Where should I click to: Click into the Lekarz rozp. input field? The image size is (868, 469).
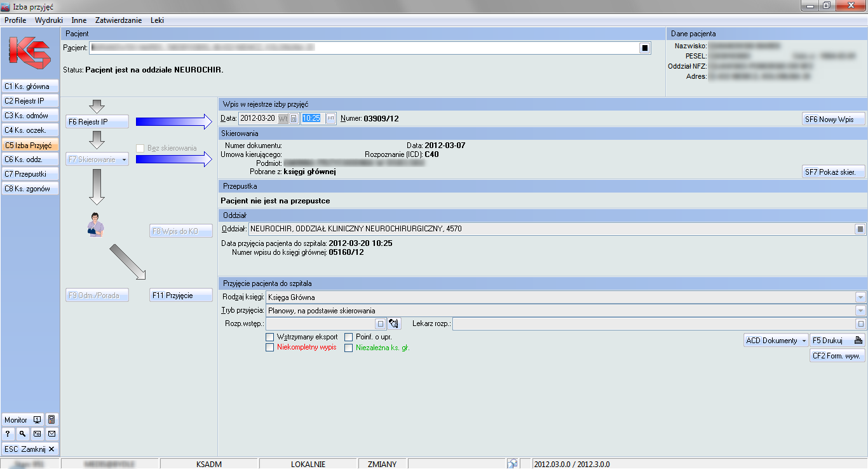653,324
